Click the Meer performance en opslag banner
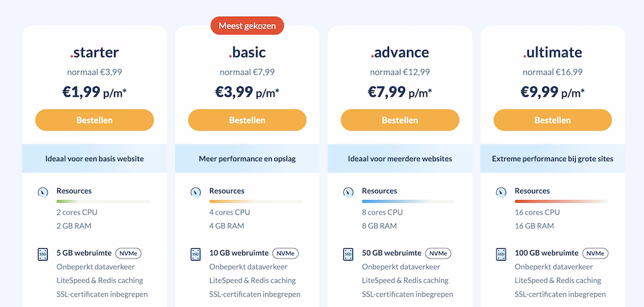This screenshot has height=307, width=644. coord(247,159)
